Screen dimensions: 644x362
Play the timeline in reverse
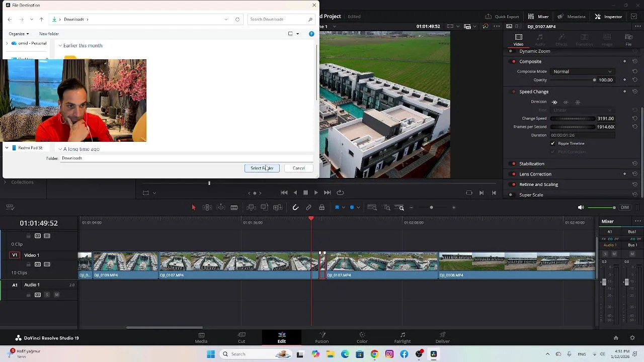coord(295,193)
